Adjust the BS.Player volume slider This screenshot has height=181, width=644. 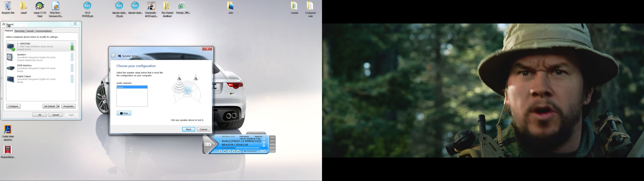tap(253, 151)
